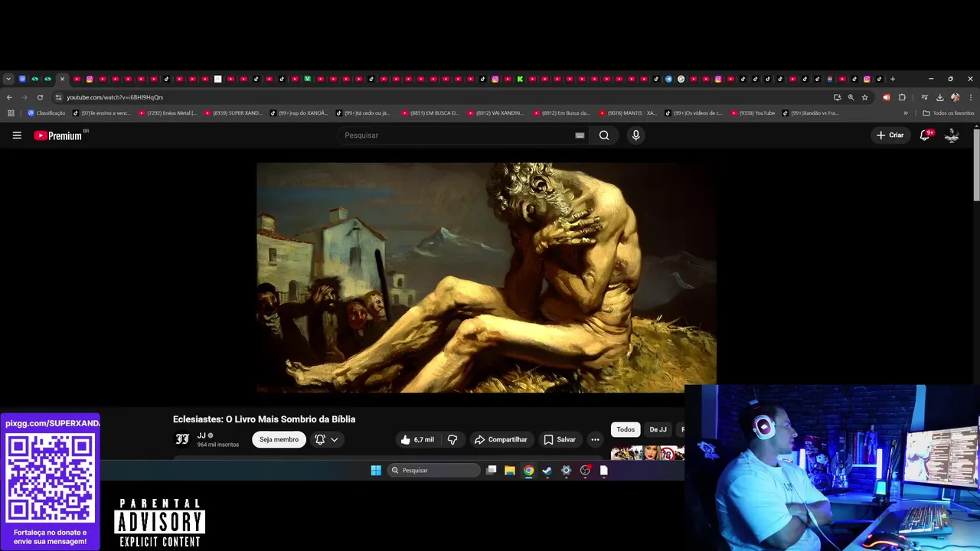Viewport: 980px width, 551px height.
Task: Open the JJ channel name link
Action: tap(201, 435)
